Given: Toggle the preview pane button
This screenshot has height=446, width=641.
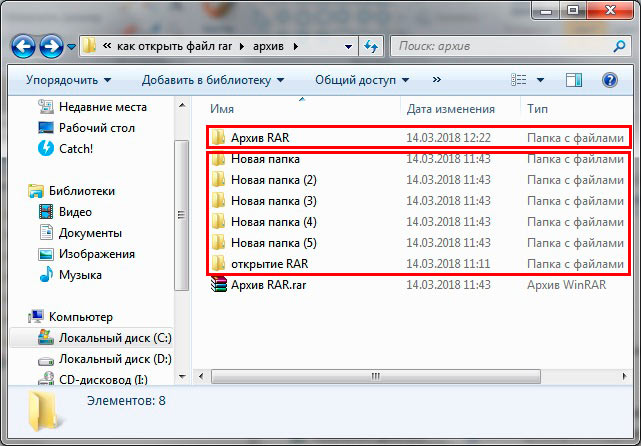Looking at the screenshot, I should click(574, 80).
